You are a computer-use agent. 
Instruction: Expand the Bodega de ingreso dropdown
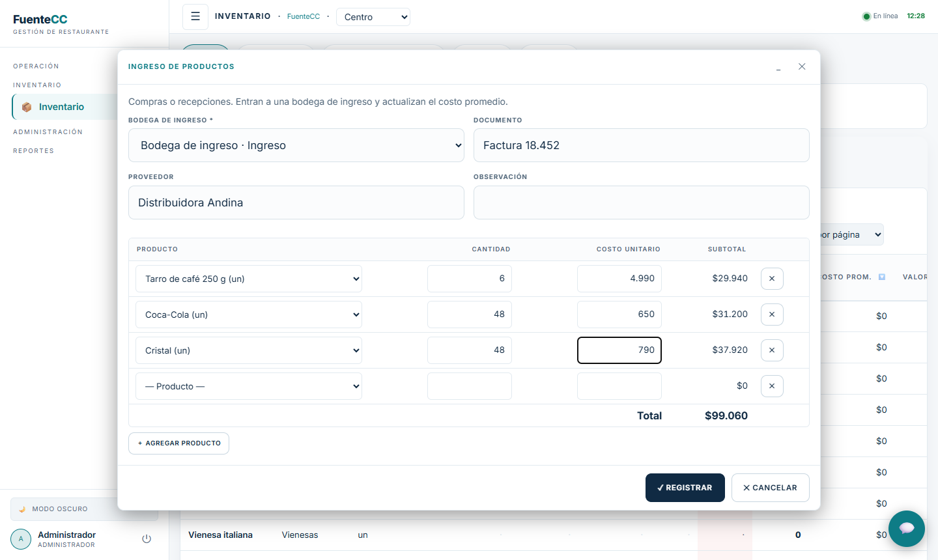tap(296, 145)
